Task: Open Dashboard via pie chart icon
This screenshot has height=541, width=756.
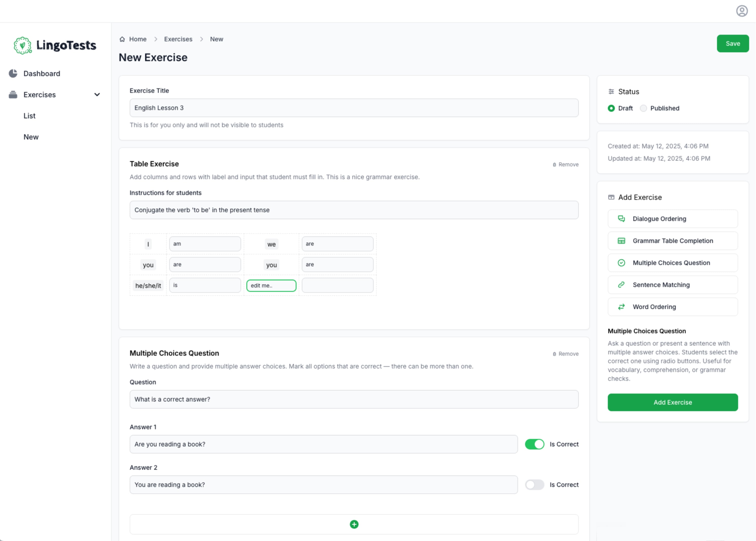Action: tap(13, 73)
